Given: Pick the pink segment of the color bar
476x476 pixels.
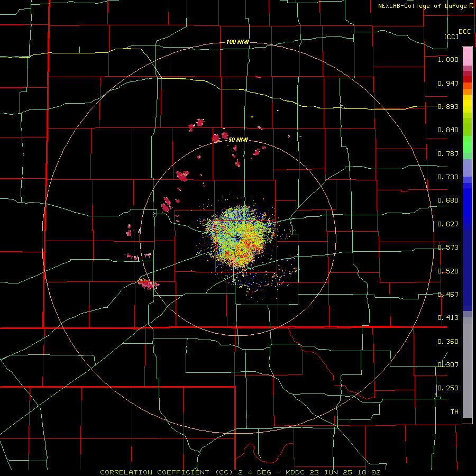Looking at the screenshot, I should point(467,57).
